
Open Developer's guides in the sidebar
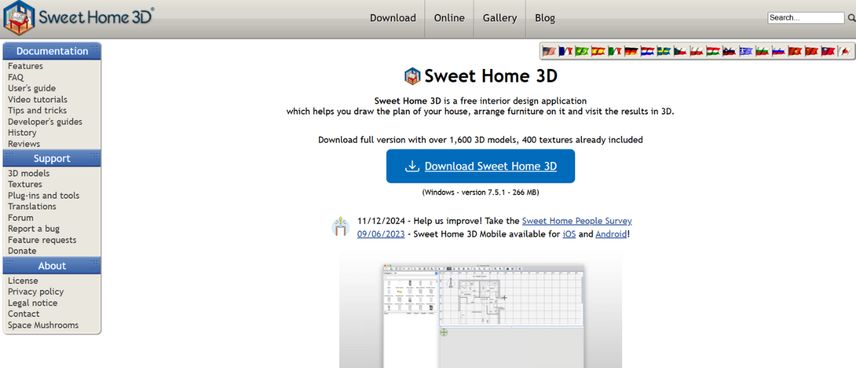45,122
